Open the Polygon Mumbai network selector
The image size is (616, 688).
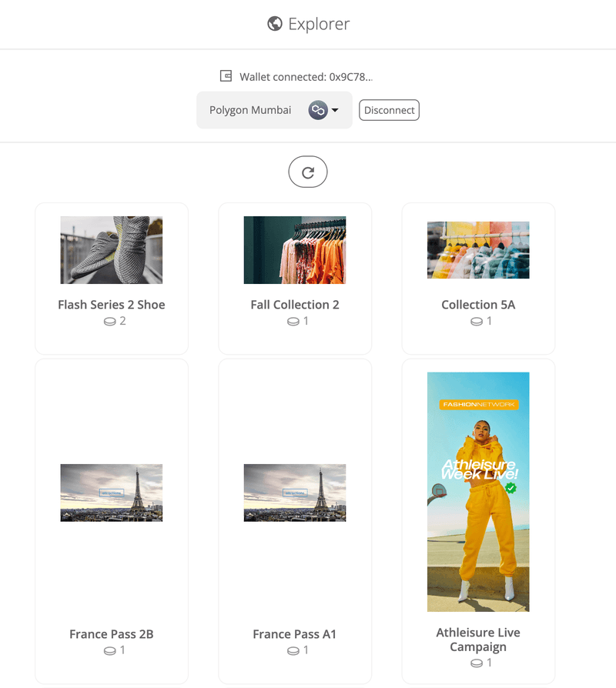[x=251, y=110]
